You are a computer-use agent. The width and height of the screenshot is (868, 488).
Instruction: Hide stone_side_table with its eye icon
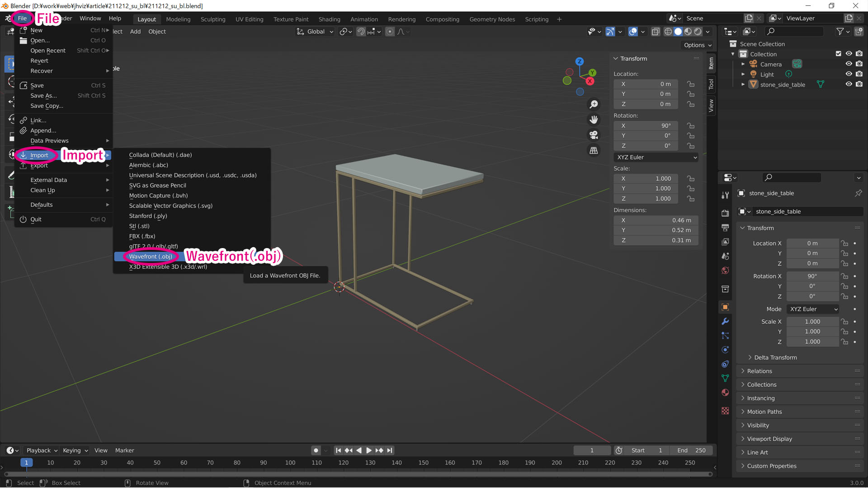pyautogui.click(x=849, y=84)
